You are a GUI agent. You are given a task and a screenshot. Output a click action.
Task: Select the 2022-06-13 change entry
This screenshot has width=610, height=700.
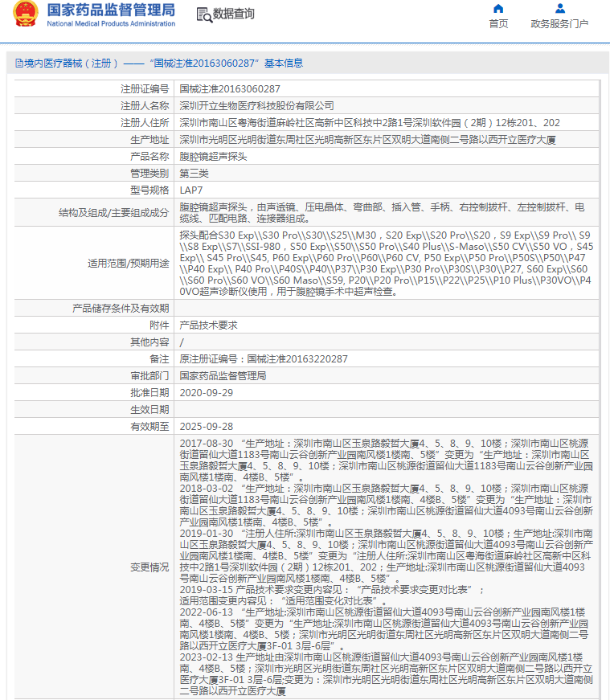(x=384, y=629)
